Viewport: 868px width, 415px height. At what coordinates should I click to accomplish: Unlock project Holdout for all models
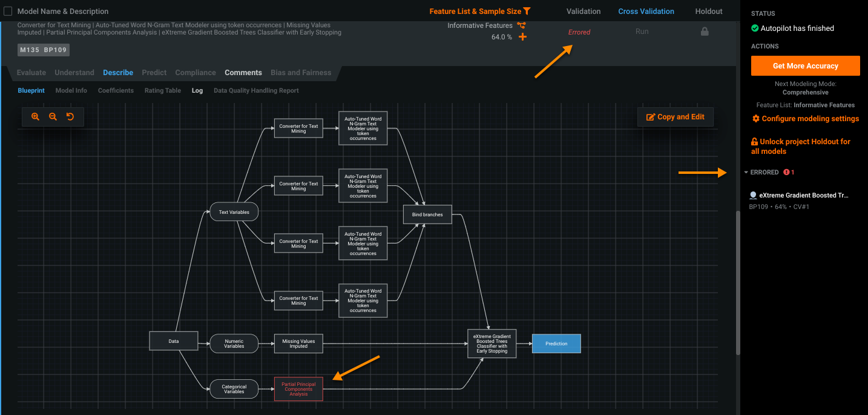point(800,146)
